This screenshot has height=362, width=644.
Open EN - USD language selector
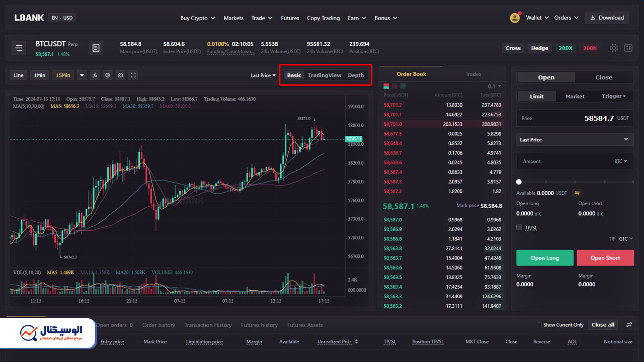(62, 18)
